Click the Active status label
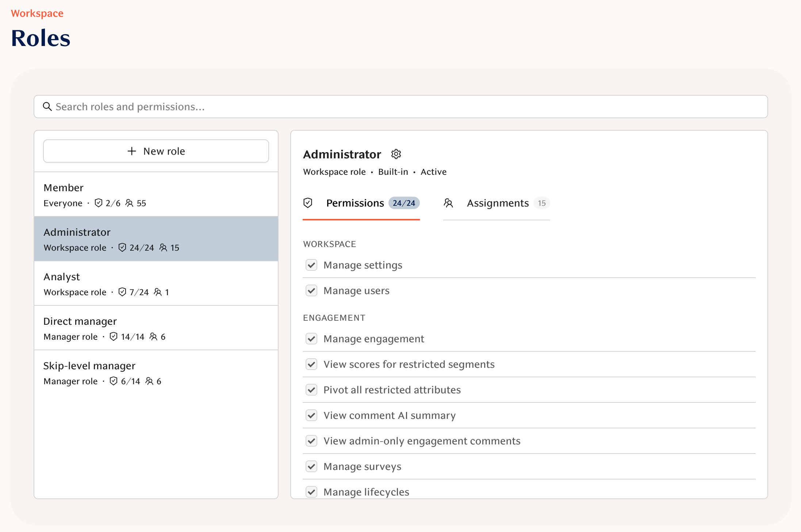 click(433, 172)
